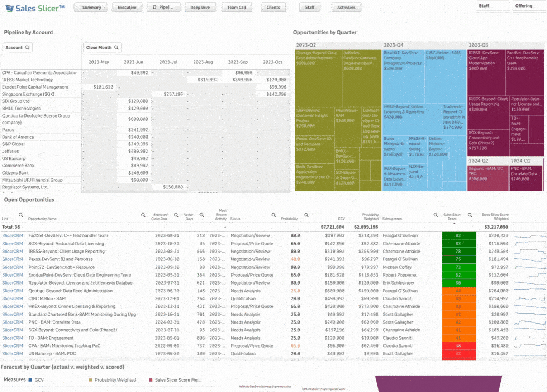Open the Deep Dive sheet
Image resolution: width=547 pixels, height=392 pixels.
click(200, 7)
